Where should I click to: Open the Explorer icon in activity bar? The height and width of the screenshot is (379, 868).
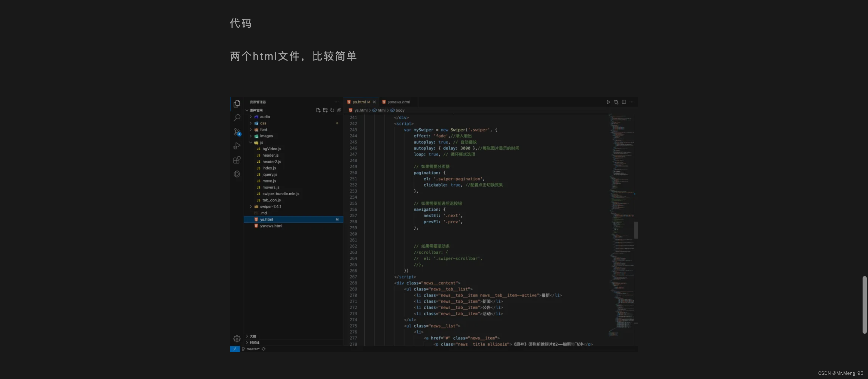237,104
